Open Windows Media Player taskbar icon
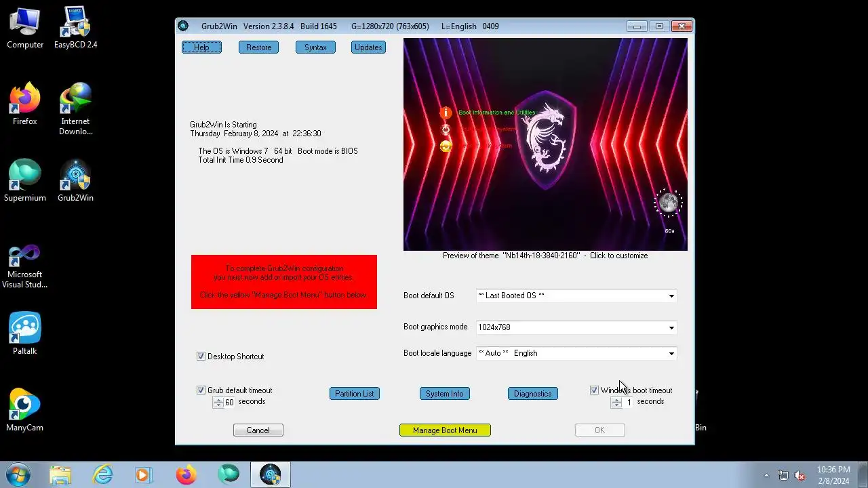 [x=144, y=474]
